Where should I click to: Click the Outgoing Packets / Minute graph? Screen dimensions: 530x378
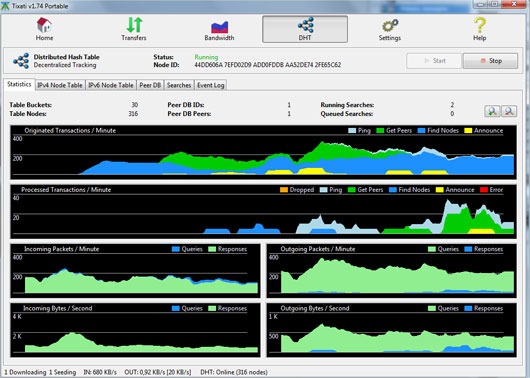pyautogui.click(x=392, y=271)
